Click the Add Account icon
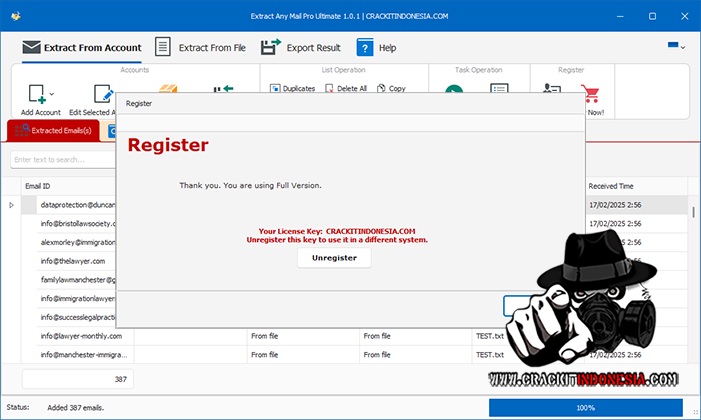 click(x=35, y=94)
